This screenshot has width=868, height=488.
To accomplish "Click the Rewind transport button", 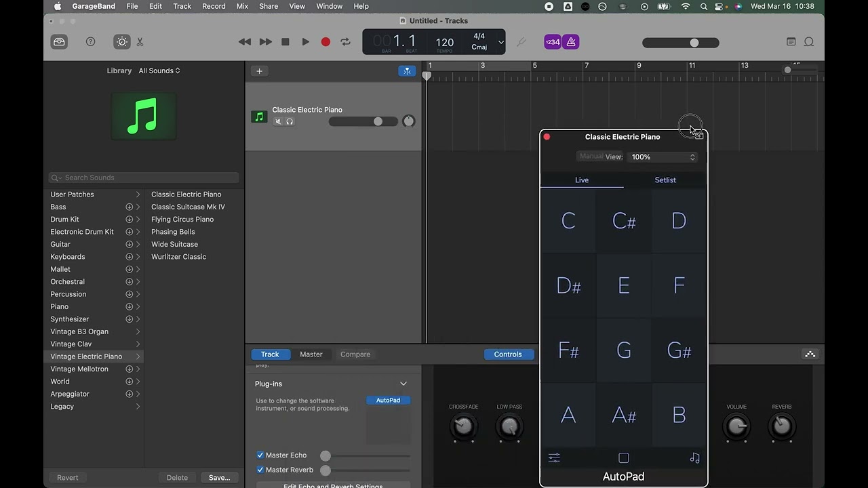I will [x=245, y=42].
